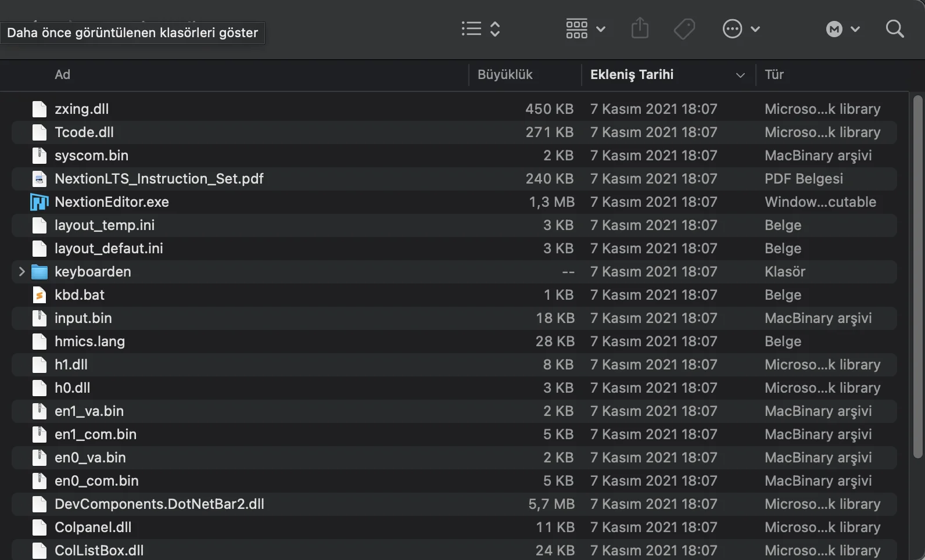Select the keyboarden folder icon
Viewport: 925px width, 560px height.
pos(39,271)
